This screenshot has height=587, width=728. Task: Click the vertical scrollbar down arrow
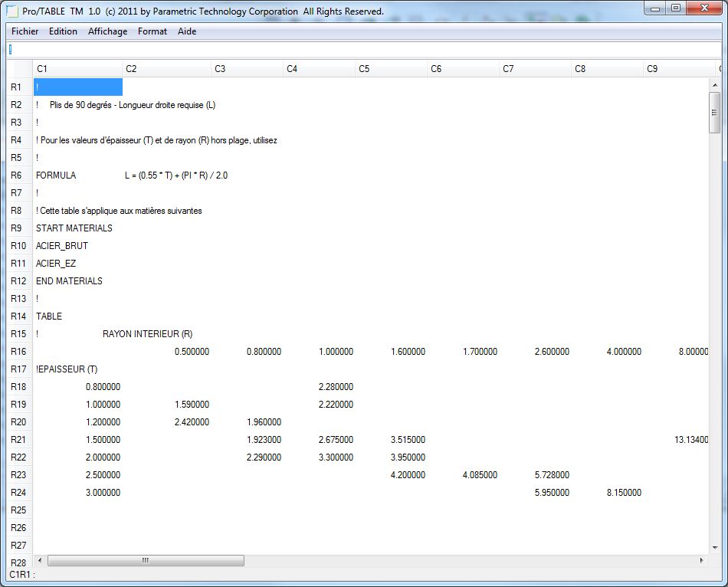coord(714,548)
